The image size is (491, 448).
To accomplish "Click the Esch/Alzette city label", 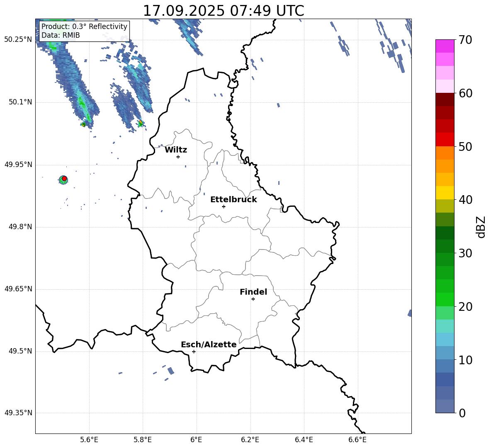I will click(x=209, y=344).
